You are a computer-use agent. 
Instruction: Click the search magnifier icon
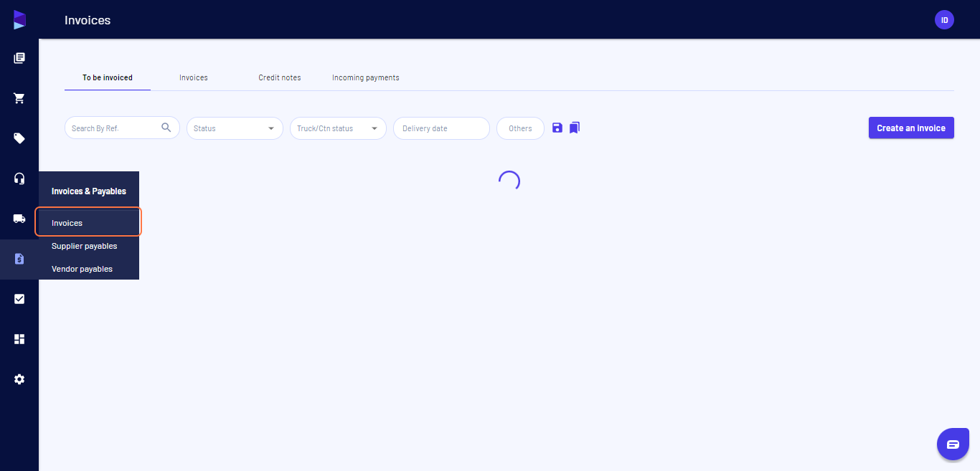point(166,128)
